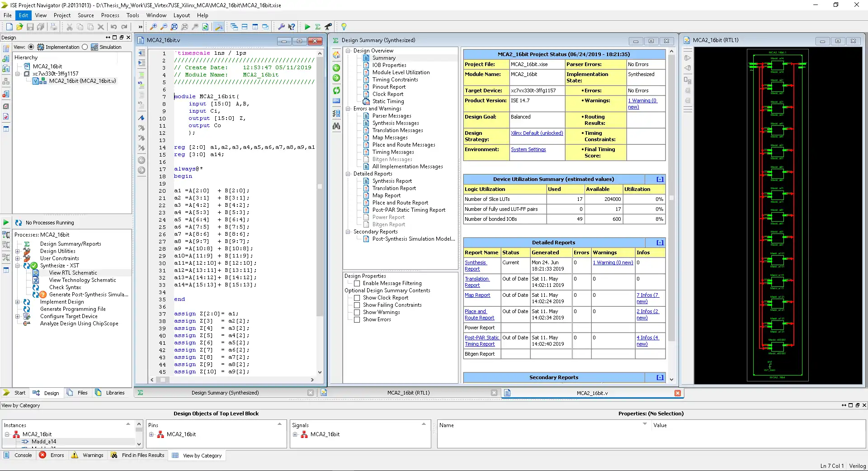Collapse the Detailed Reports section toggle
Screen dimensions: 868x471
(x=660, y=243)
